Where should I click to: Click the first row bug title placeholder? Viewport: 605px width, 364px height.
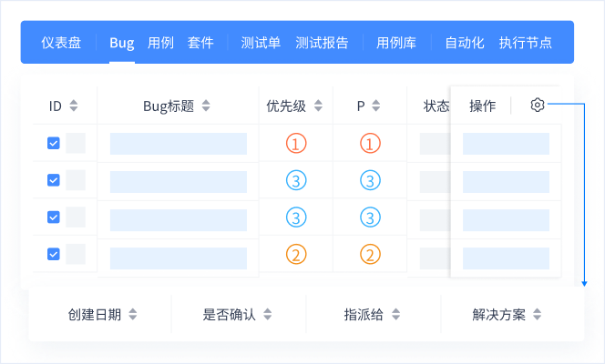[x=179, y=144]
